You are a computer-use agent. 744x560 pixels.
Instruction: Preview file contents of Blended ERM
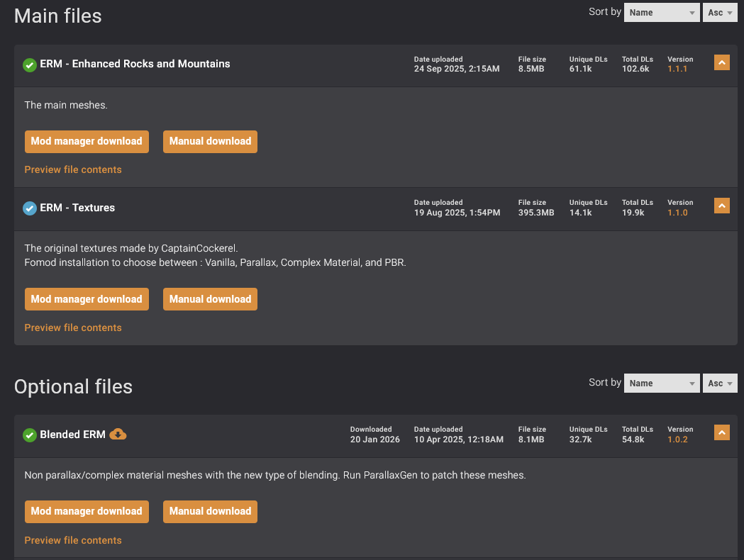(x=73, y=541)
